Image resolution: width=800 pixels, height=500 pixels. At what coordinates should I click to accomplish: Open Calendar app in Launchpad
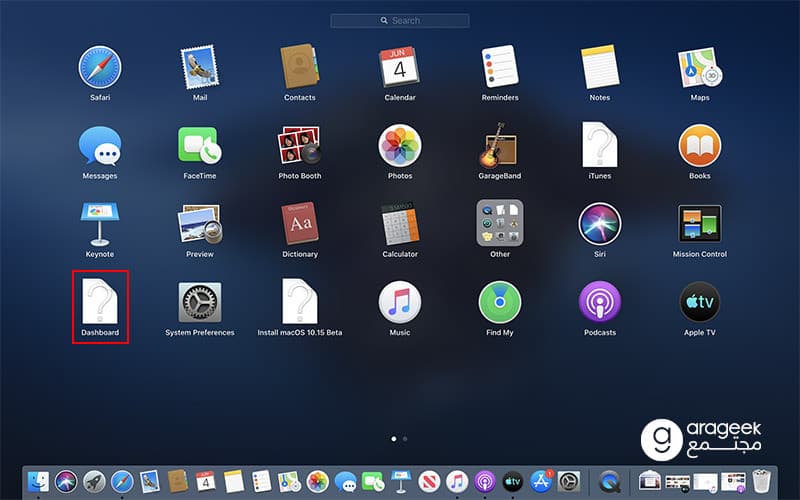coord(400,67)
